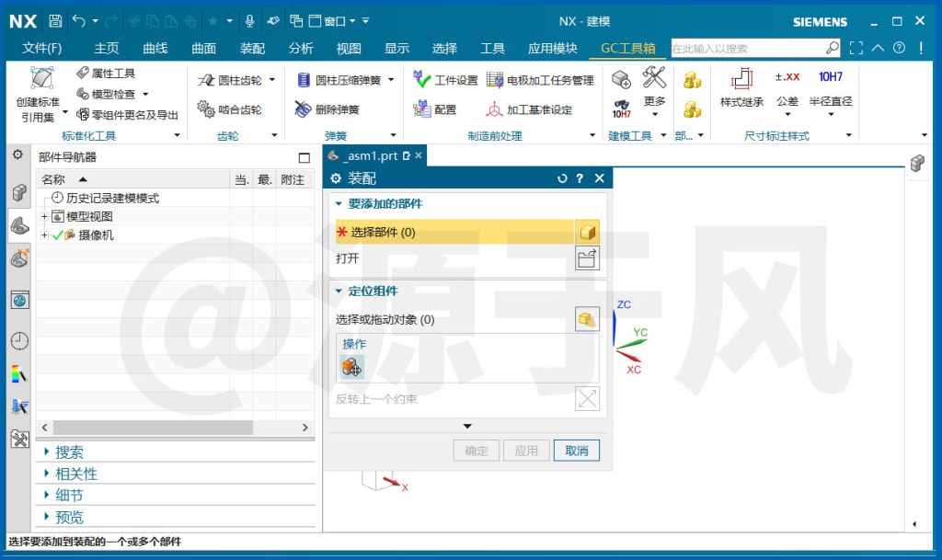Click 删除弹簧 tool
The width and height of the screenshot is (942, 560).
point(327,109)
